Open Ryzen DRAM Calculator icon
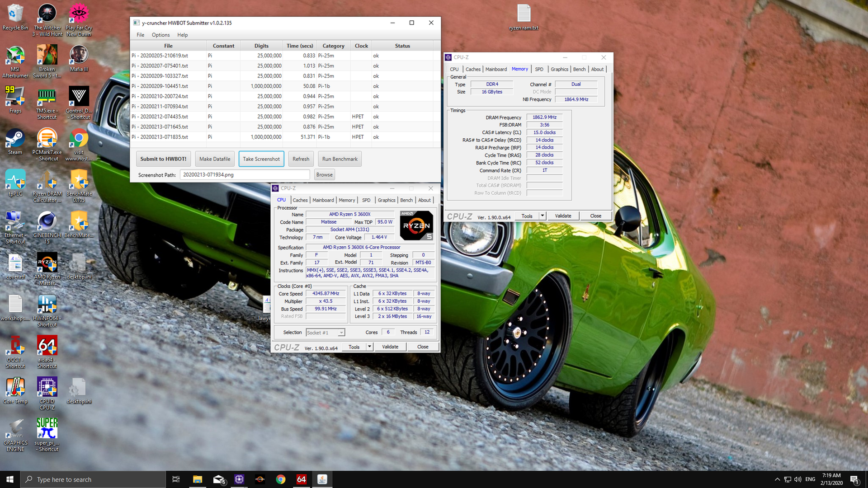The height and width of the screenshot is (488, 868). [47, 186]
